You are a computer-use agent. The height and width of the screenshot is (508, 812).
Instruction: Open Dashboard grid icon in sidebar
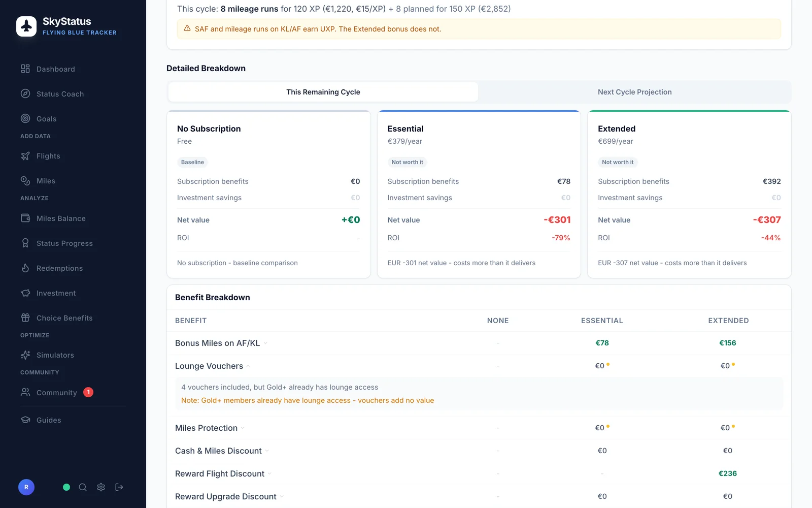25,69
